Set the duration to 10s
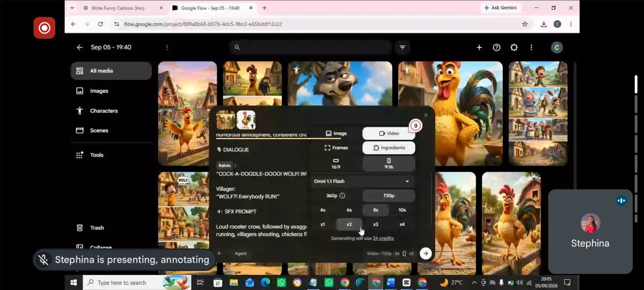 tap(402, 210)
